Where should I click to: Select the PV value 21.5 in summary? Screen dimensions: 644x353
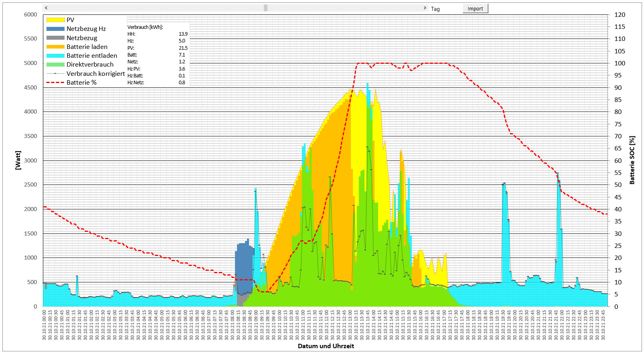(x=183, y=48)
